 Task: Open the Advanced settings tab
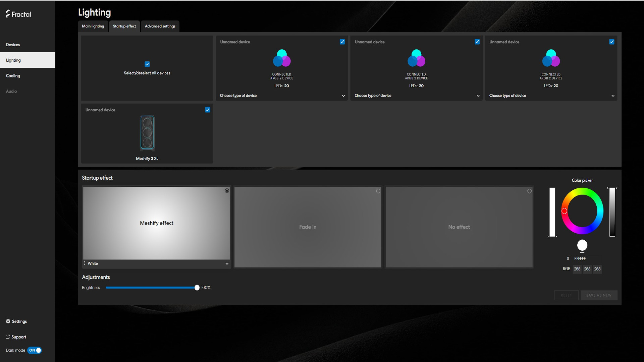coord(160,26)
